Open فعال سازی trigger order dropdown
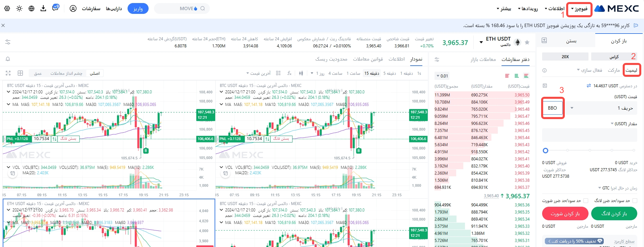644x247 pixels. point(589,70)
